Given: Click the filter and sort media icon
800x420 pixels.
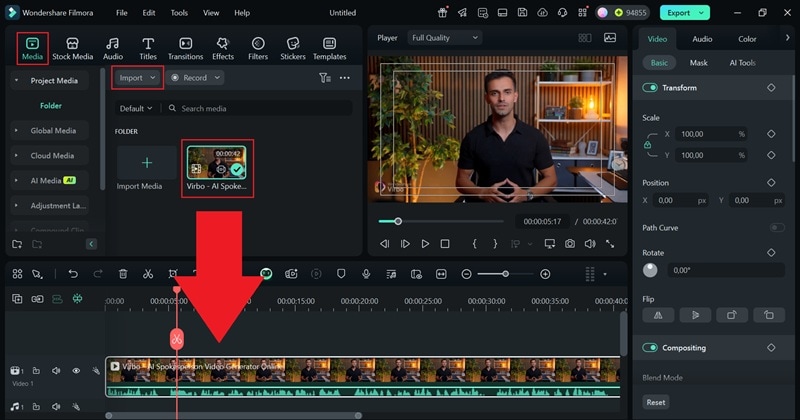Looking at the screenshot, I should (x=325, y=78).
